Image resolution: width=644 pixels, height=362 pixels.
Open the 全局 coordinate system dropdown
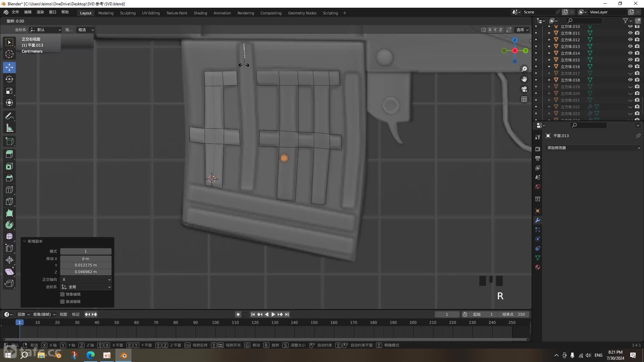(x=86, y=287)
